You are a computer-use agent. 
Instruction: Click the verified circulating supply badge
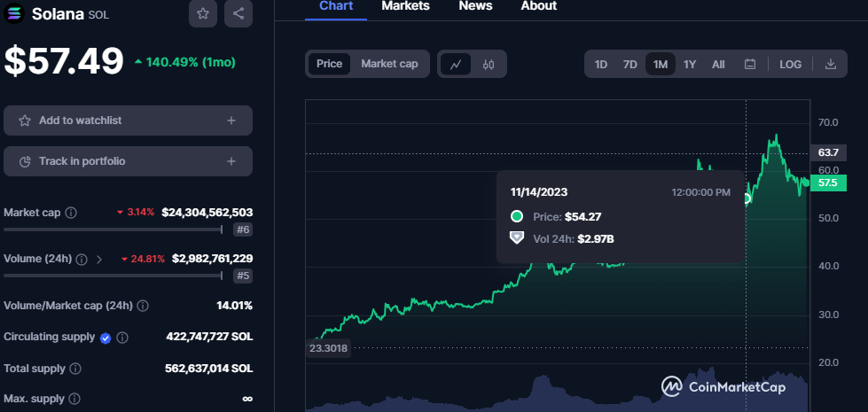pos(106,338)
